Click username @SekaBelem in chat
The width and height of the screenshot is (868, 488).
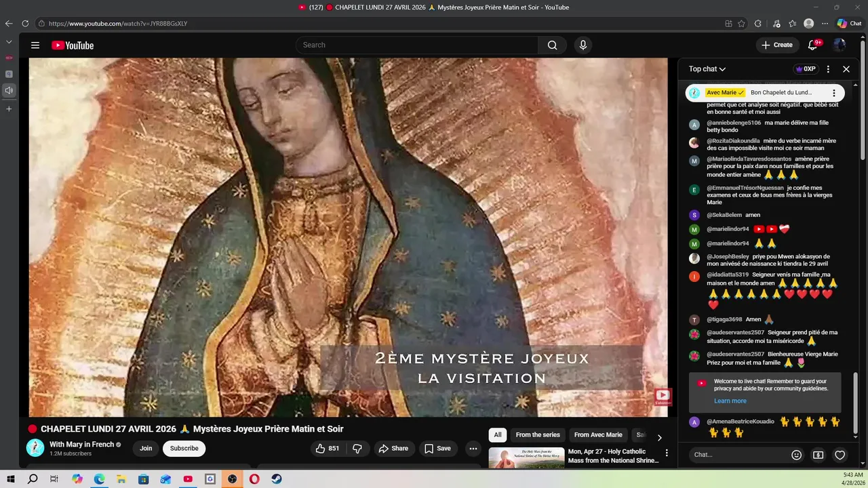[724, 215]
